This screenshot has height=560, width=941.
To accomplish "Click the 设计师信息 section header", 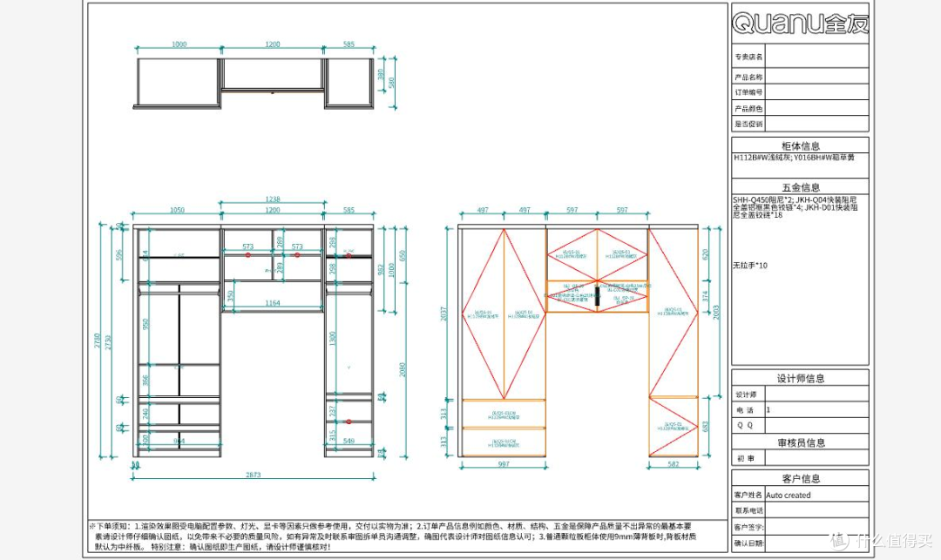I will pyautogui.click(x=800, y=378).
